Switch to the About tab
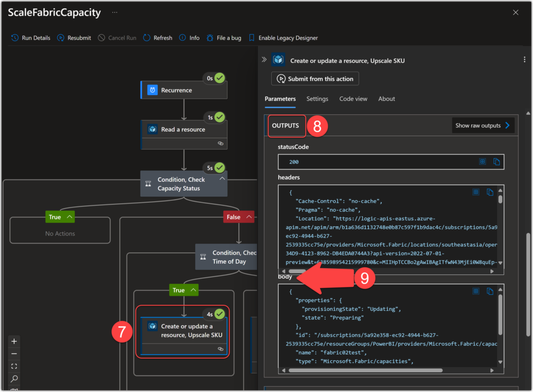 387,99
